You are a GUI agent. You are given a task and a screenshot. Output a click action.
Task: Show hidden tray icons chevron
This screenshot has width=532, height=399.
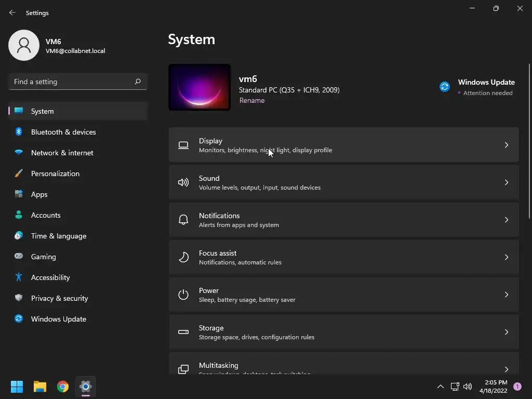(441, 387)
